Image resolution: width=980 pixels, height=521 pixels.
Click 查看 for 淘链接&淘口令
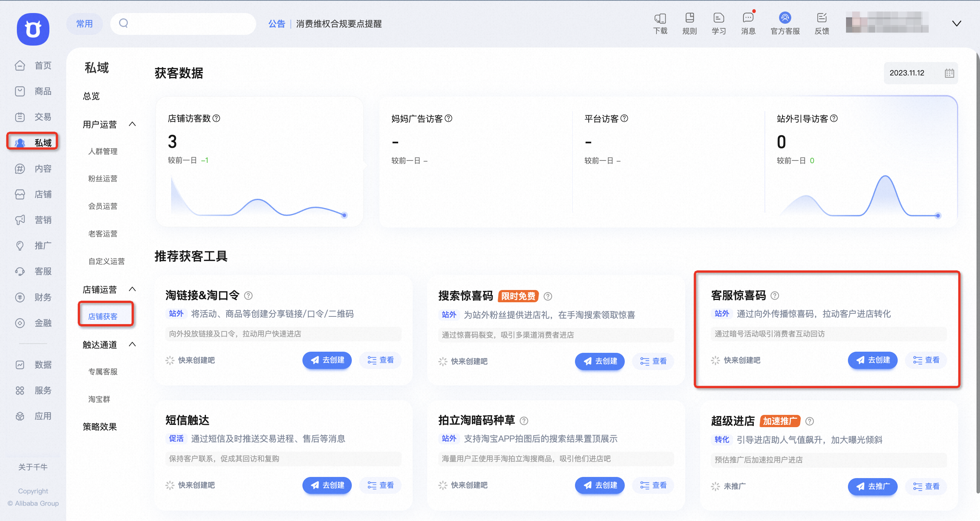click(380, 360)
